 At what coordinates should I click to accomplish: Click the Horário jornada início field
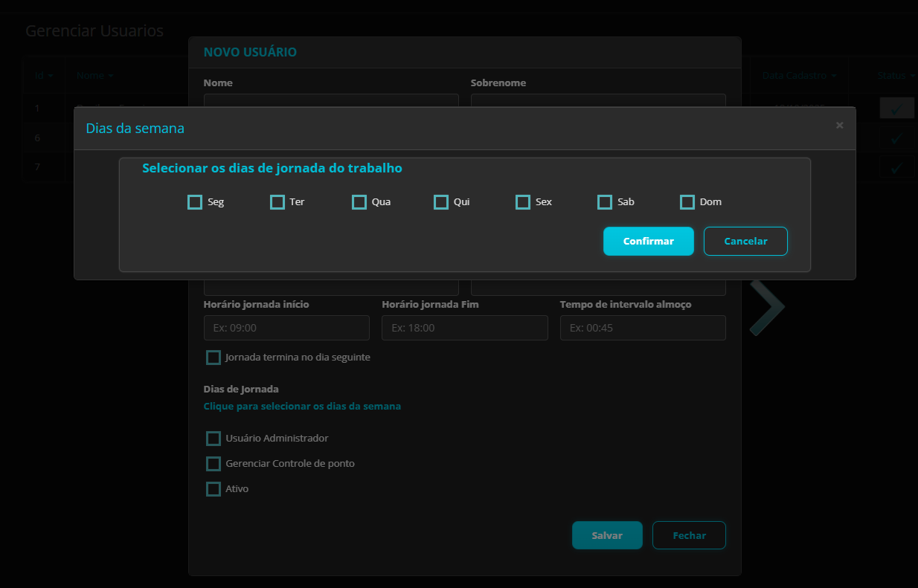pyautogui.click(x=286, y=328)
